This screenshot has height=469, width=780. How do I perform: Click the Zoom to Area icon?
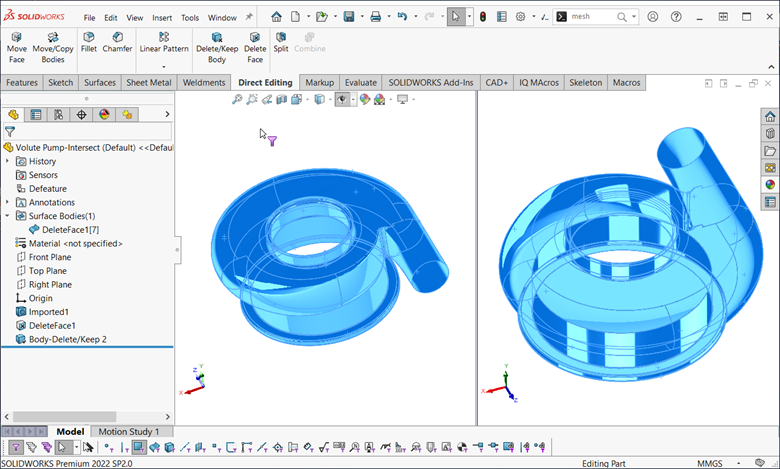[252, 99]
